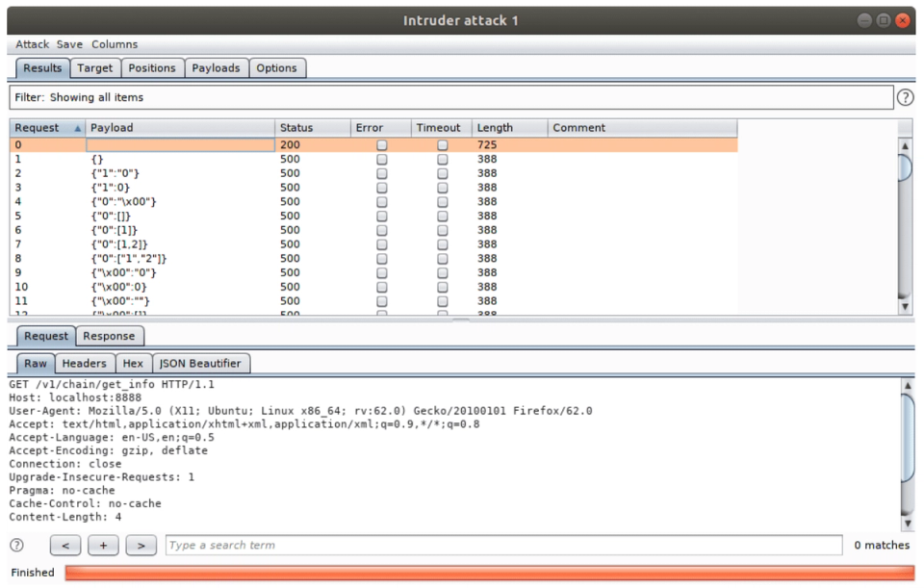Toggle Error checkbox for request 0
This screenshot has width=924, height=588.
click(x=382, y=145)
